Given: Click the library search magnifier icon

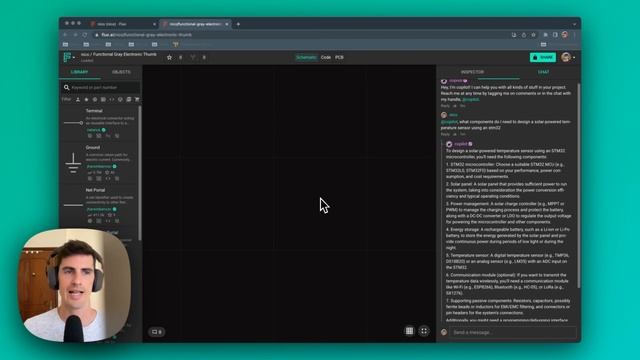Looking at the screenshot, I should [x=67, y=87].
